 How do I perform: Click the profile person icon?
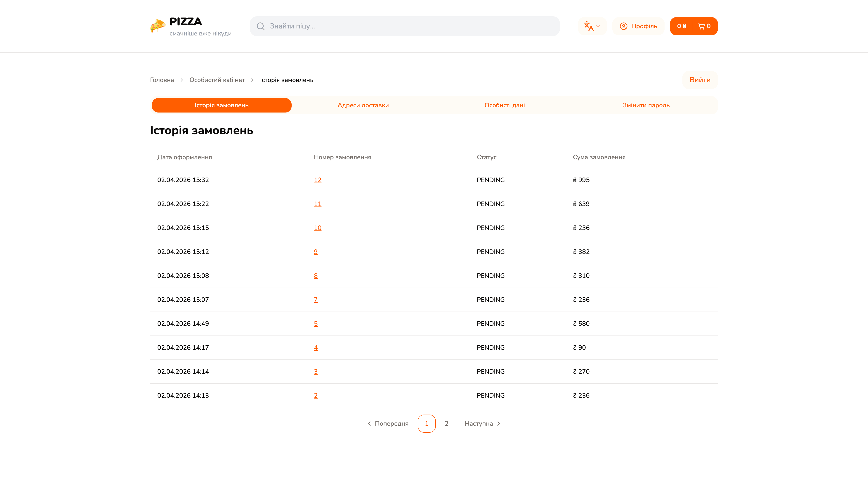(x=624, y=26)
